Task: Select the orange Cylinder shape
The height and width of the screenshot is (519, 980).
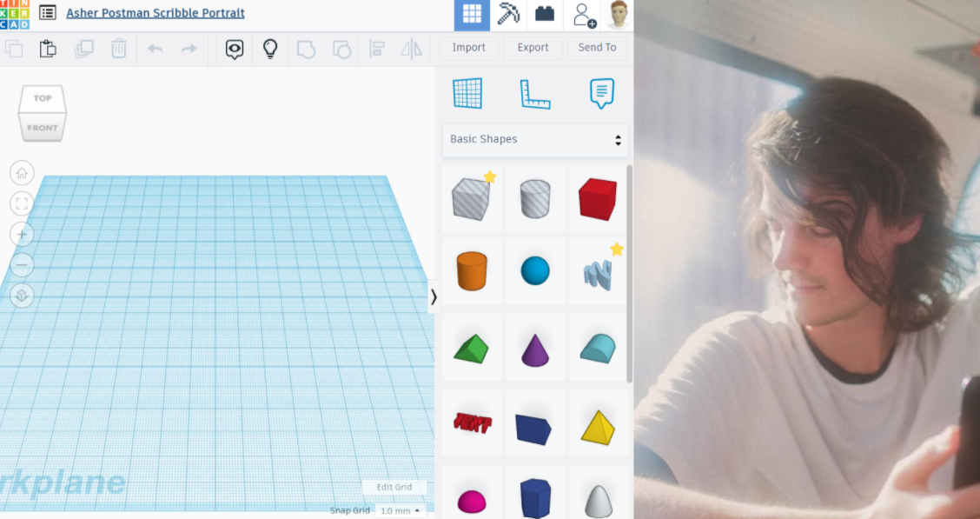Action: pos(471,270)
